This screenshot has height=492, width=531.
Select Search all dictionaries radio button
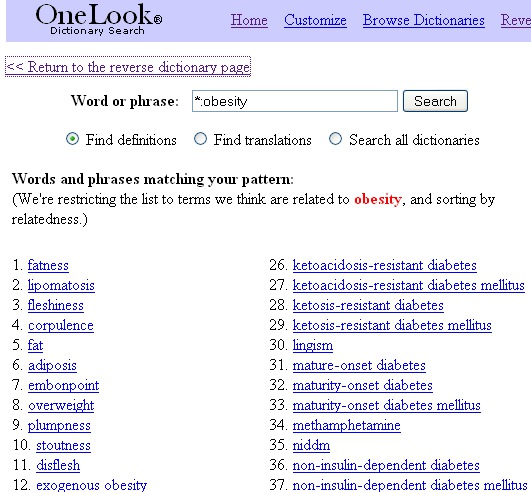point(335,139)
